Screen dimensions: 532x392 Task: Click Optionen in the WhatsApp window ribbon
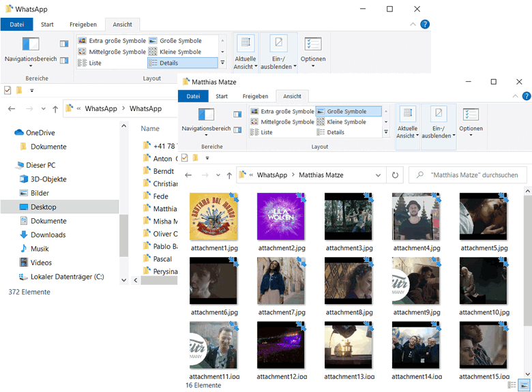click(x=313, y=51)
